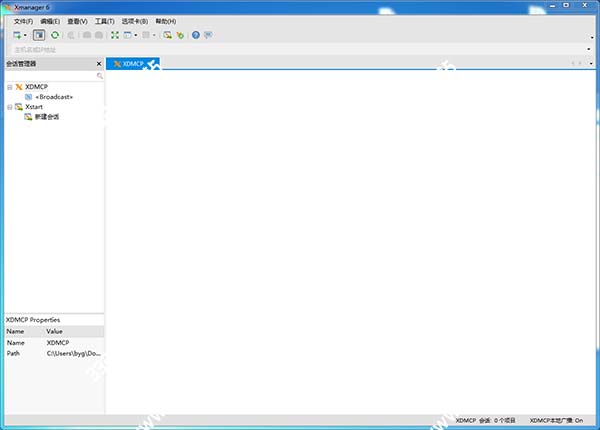Click the Path property row
Screen dimensions: 600x430
click(52, 353)
